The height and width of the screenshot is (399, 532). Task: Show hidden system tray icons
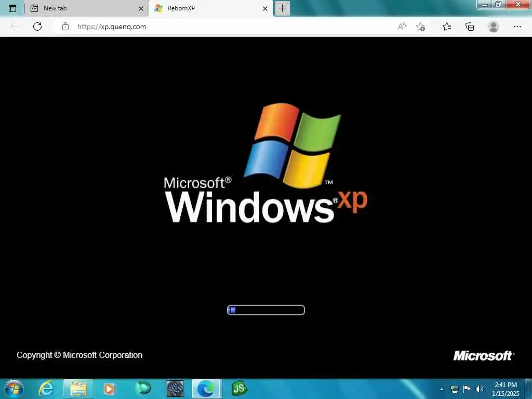pyautogui.click(x=442, y=389)
